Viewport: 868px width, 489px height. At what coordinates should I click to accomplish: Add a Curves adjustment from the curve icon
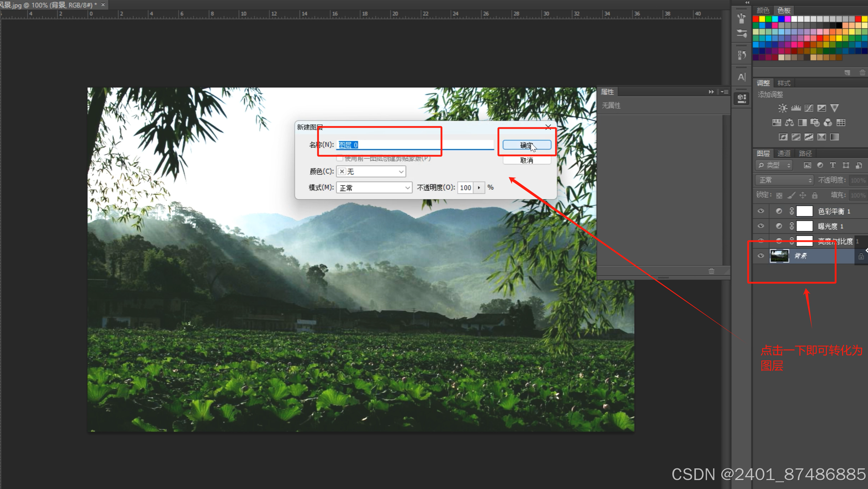pyautogui.click(x=809, y=108)
